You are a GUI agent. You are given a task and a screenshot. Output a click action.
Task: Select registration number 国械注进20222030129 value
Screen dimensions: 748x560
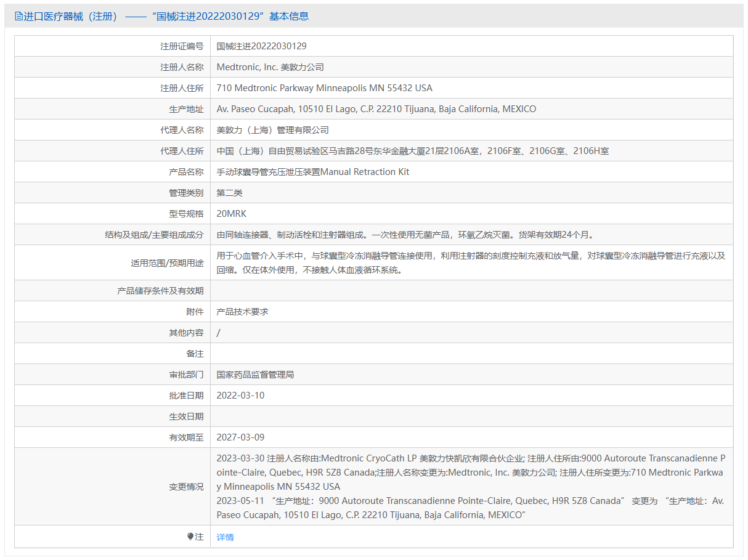262,46
